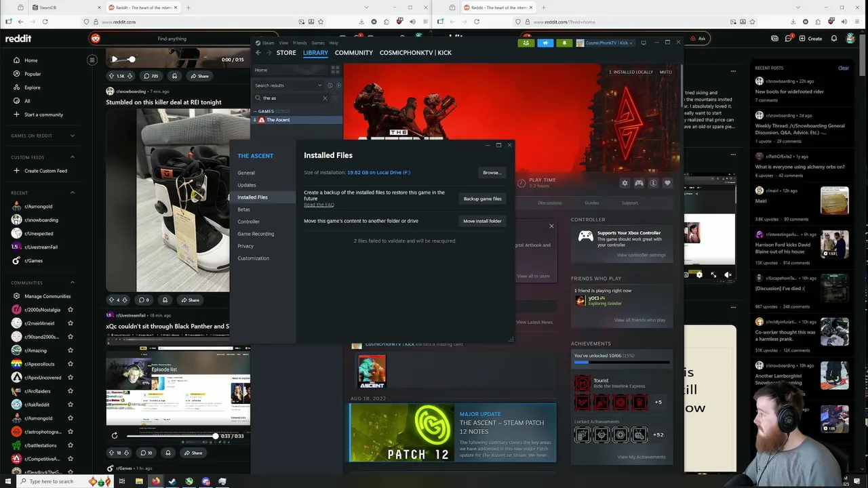Click Create post button on Reddit
The image size is (868, 488).
click(x=810, y=39)
